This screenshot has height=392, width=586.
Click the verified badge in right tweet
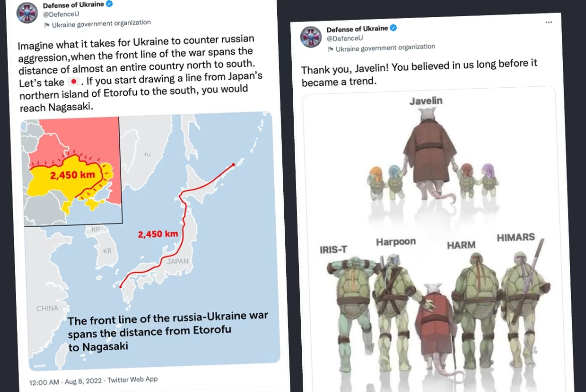393,28
